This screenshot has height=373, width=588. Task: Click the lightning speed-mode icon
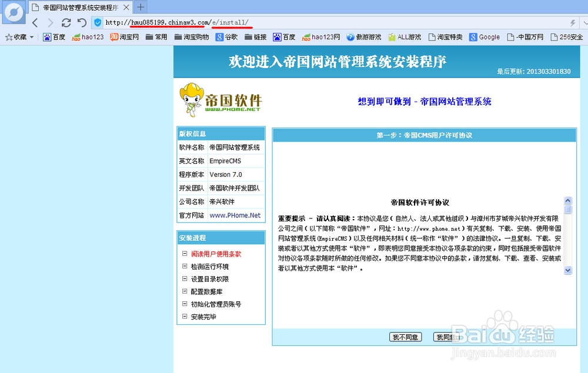573,23
